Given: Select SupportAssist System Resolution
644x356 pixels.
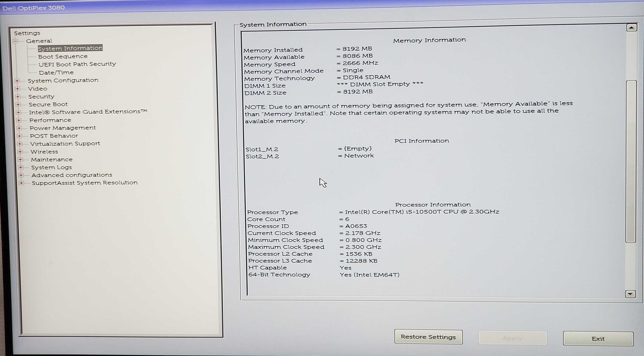Looking at the screenshot, I should pos(84,183).
